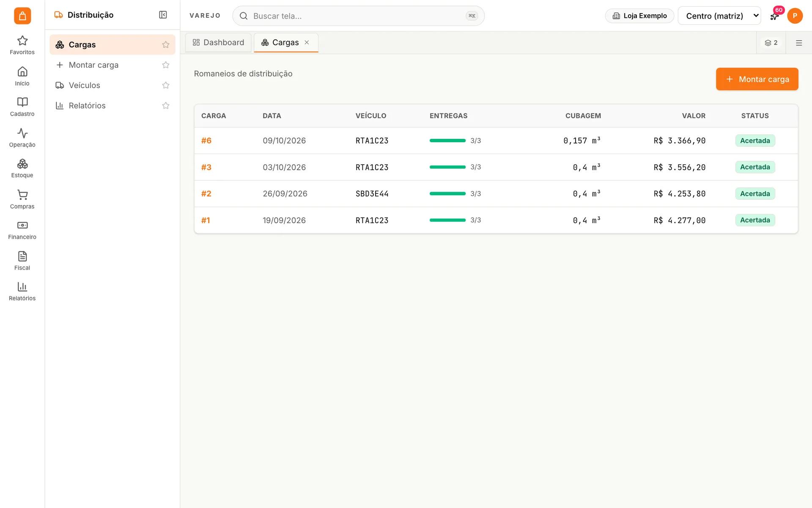Open the Fiscal module

click(22, 261)
